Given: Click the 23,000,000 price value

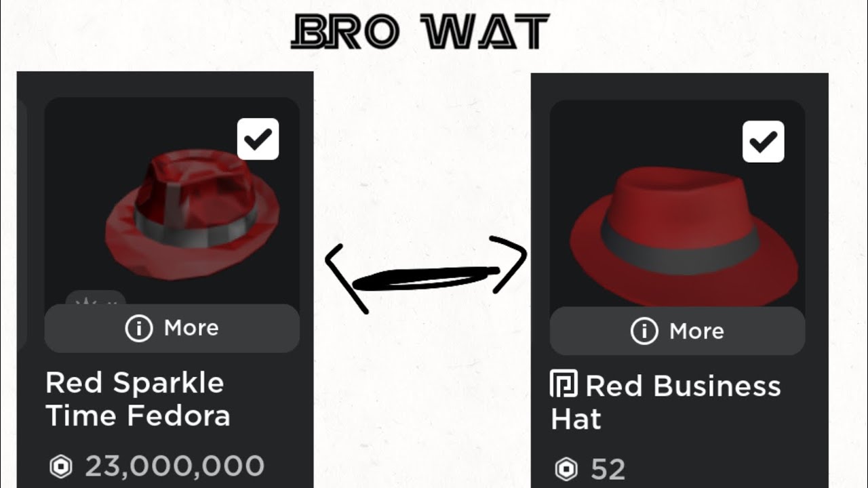Looking at the screenshot, I should click(x=174, y=466).
